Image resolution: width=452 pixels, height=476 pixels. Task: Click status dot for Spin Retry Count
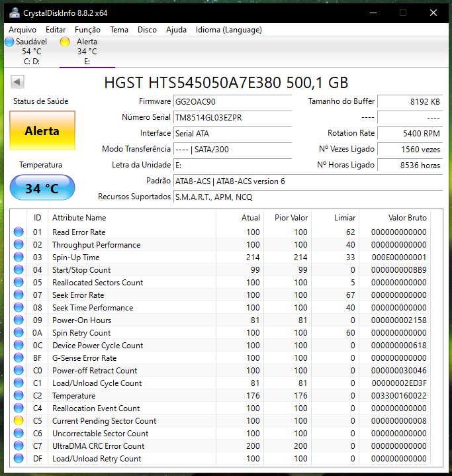point(19,333)
